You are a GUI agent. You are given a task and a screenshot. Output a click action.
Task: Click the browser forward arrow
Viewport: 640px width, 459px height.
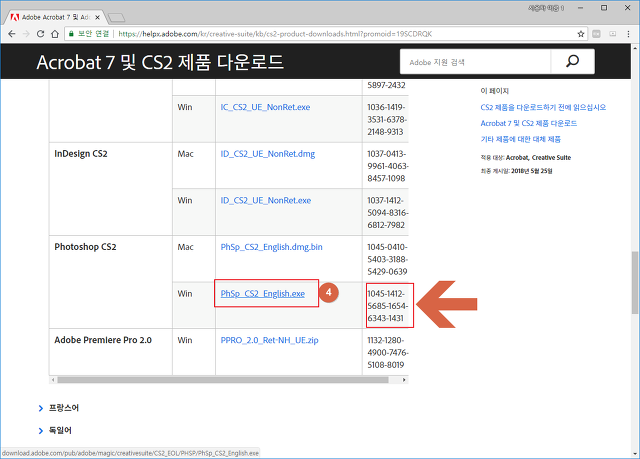26,34
